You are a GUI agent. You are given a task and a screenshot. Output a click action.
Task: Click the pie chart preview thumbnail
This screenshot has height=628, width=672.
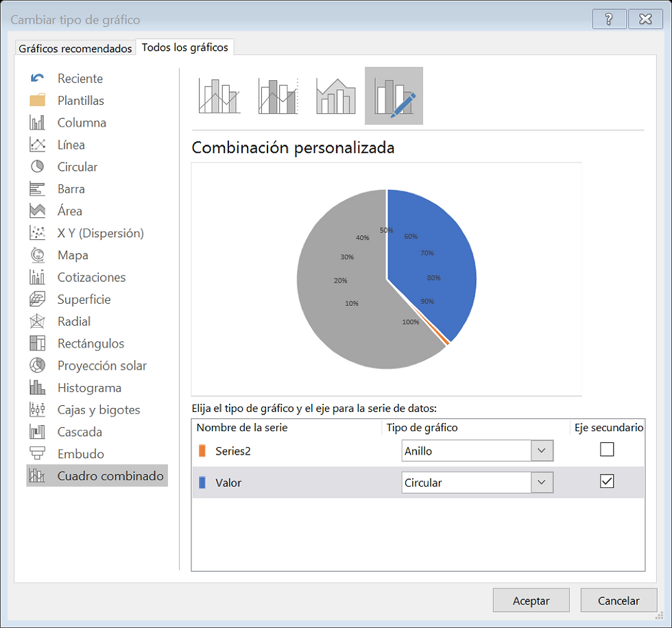387,279
